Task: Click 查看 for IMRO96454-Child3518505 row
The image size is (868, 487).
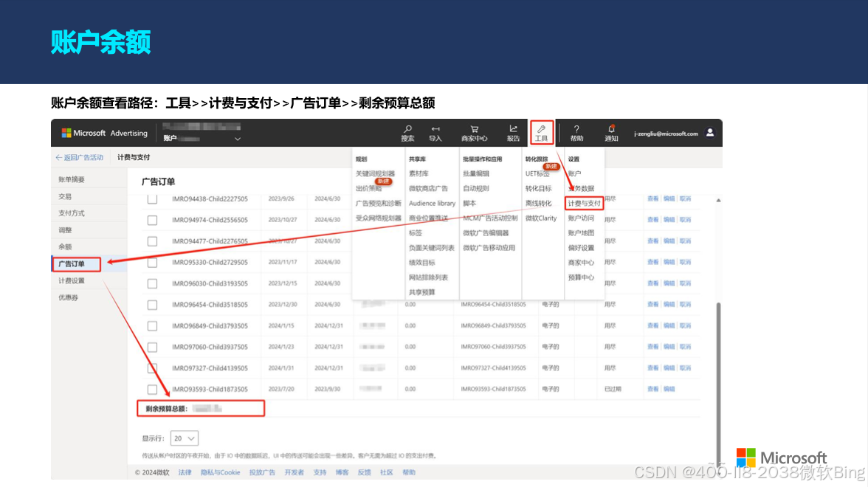Action: tap(653, 304)
